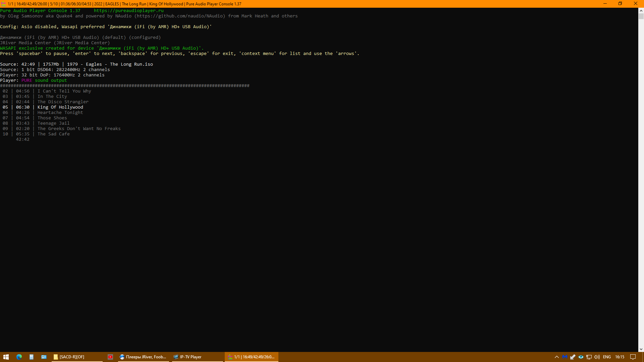
Task: Open the clock showing 16:15
Action: pos(620,357)
